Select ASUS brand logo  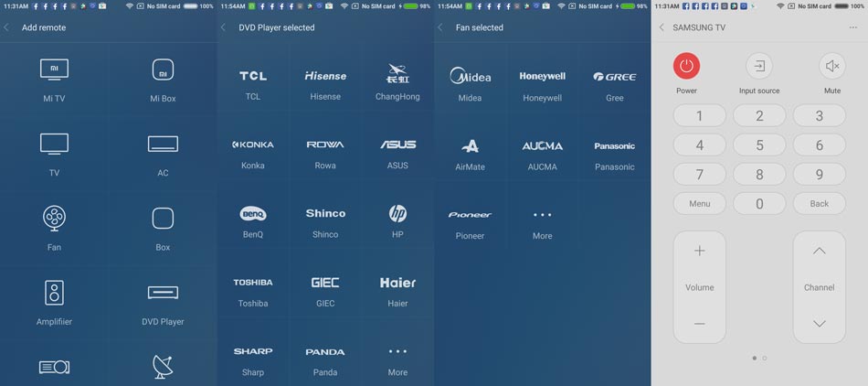coord(397,145)
